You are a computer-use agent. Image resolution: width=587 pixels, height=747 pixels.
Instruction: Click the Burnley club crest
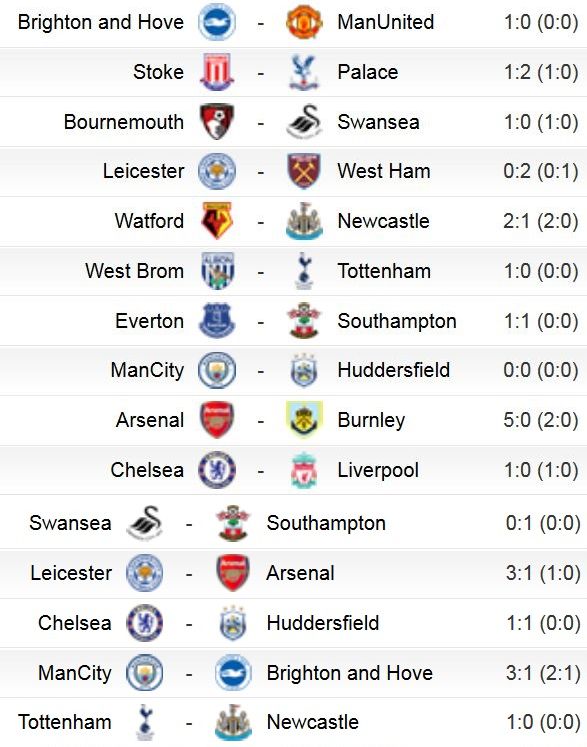pyautogui.click(x=304, y=420)
